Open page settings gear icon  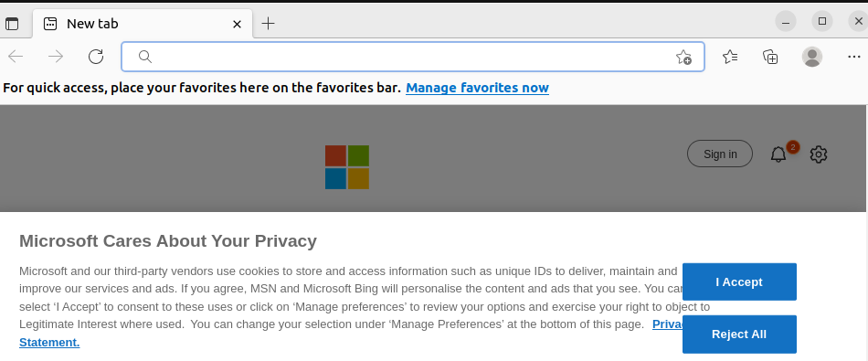point(818,154)
